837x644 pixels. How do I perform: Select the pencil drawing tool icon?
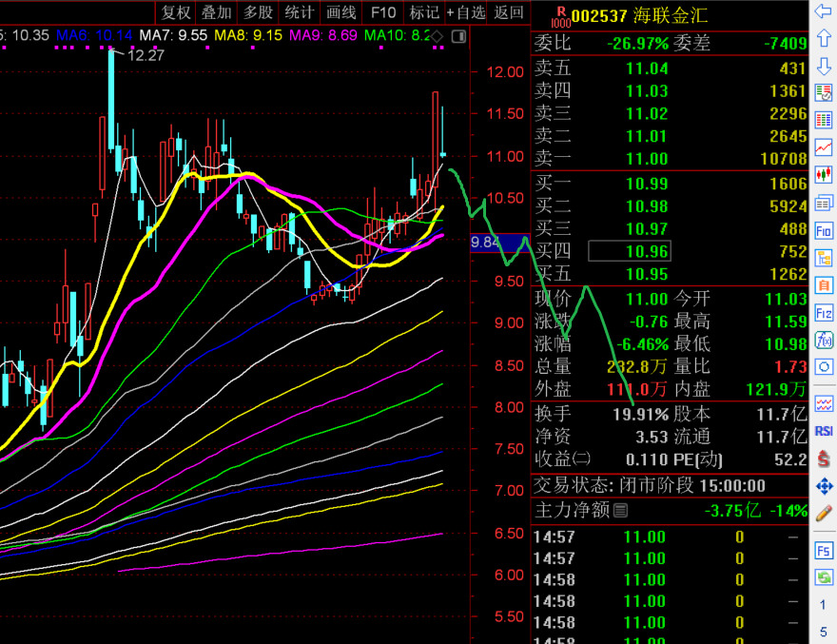(824, 514)
